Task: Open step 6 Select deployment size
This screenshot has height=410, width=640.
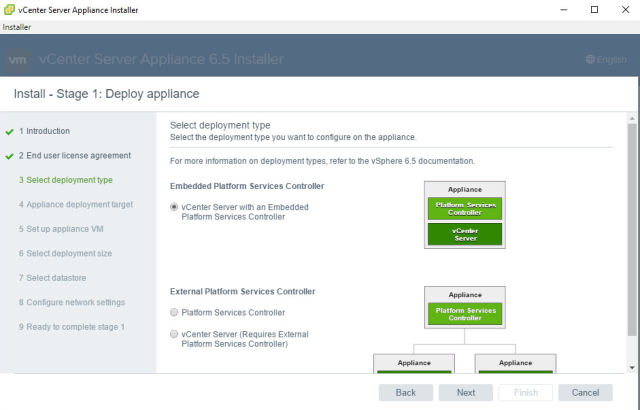Action: 65,253
